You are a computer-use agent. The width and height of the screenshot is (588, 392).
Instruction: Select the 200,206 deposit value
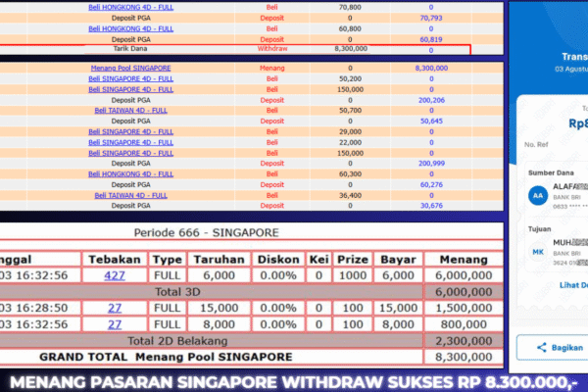coord(431,100)
